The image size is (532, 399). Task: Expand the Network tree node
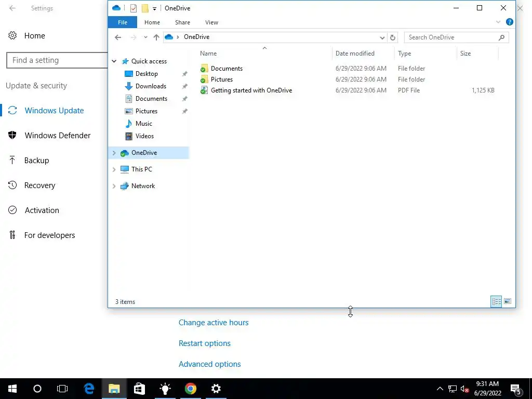(114, 186)
